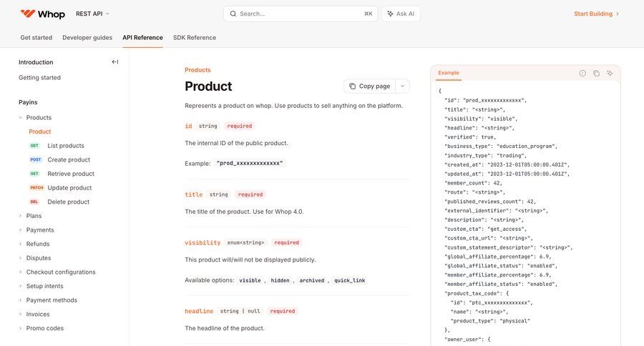
Task: Click the visibility field name
Action: coord(203,242)
